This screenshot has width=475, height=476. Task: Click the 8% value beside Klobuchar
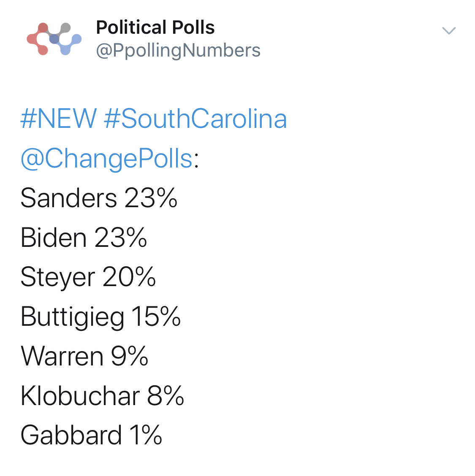tap(166, 396)
